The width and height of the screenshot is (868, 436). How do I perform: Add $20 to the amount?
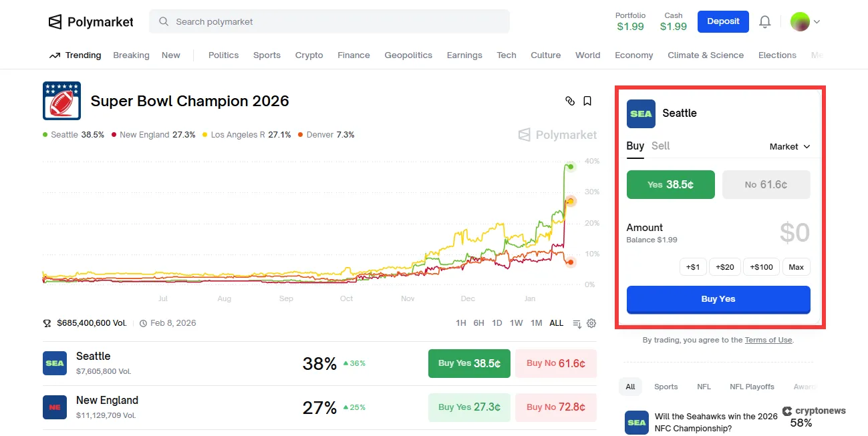coord(724,267)
